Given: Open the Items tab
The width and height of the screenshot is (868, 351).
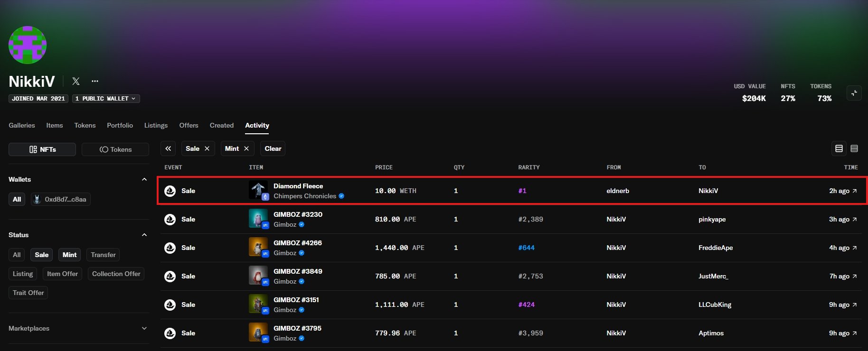Looking at the screenshot, I should (x=55, y=125).
